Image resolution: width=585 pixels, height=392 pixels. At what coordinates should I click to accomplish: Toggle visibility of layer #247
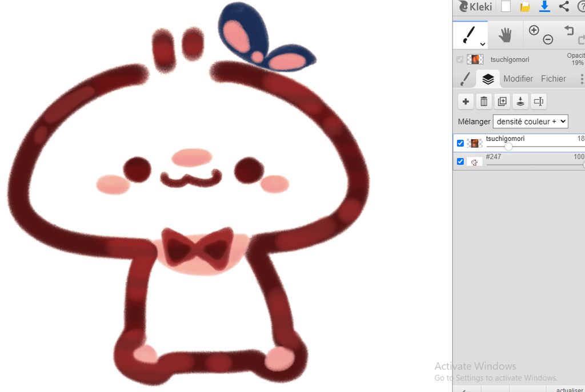pyautogui.click(x=460, y=161)
